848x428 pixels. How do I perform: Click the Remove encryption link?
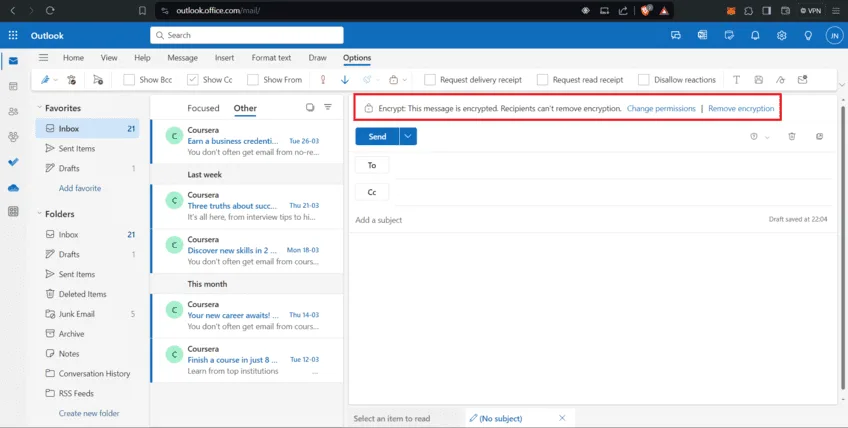[x=740, y=108]
